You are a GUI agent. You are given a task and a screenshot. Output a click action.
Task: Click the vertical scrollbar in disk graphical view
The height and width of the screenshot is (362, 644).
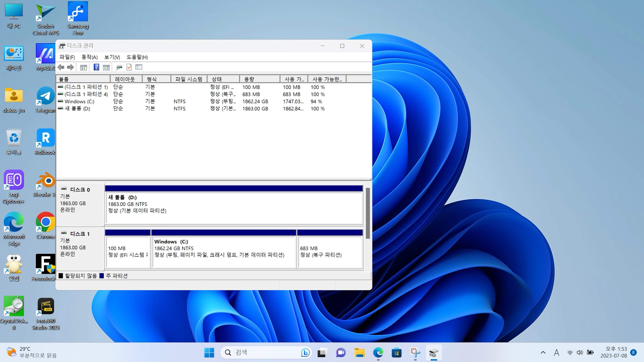(367, 213)
